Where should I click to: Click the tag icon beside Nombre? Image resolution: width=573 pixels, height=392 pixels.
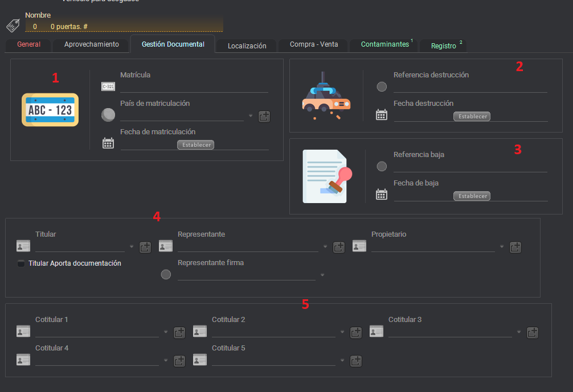[13, 26]
